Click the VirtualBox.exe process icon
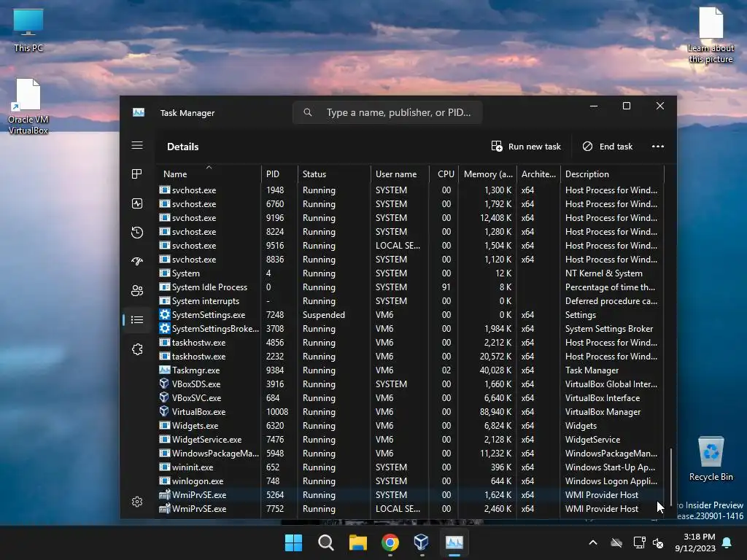This screenshot has width=747, height=560. tap(164, 411)
